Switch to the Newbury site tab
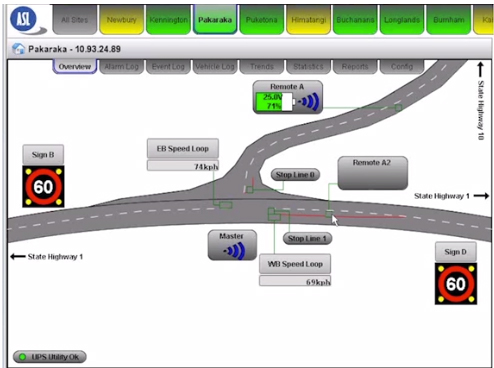 click(x=122, y=20)
